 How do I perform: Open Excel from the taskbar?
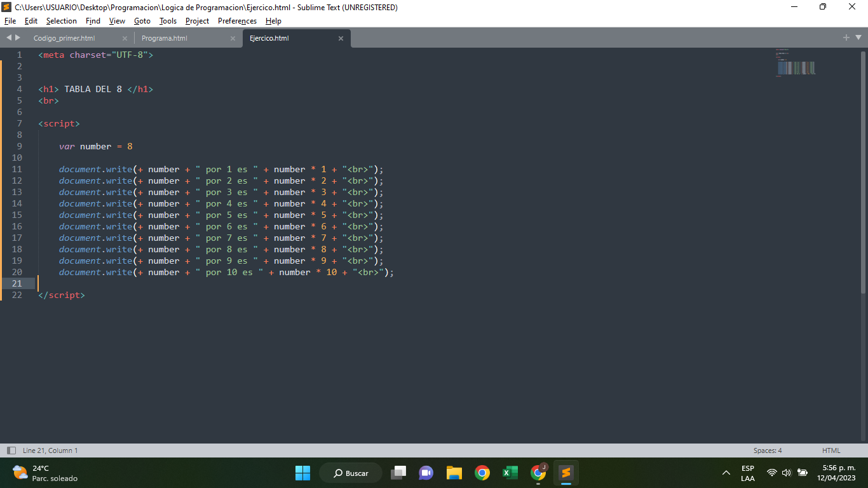pyautogui.click(x=510, y=473)
